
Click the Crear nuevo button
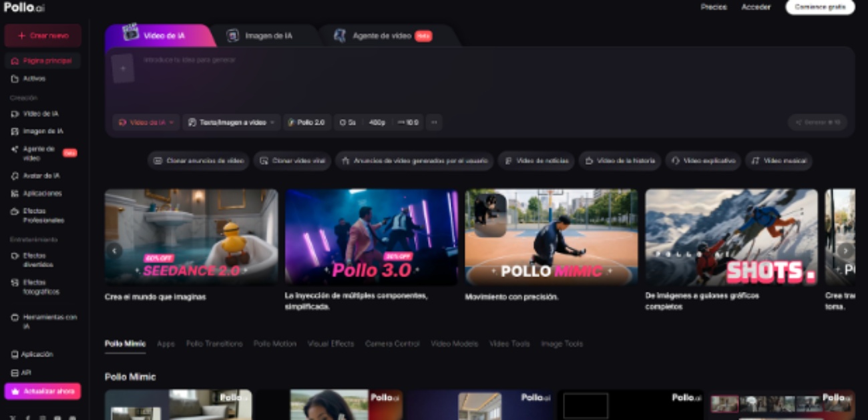coord(43,36)
